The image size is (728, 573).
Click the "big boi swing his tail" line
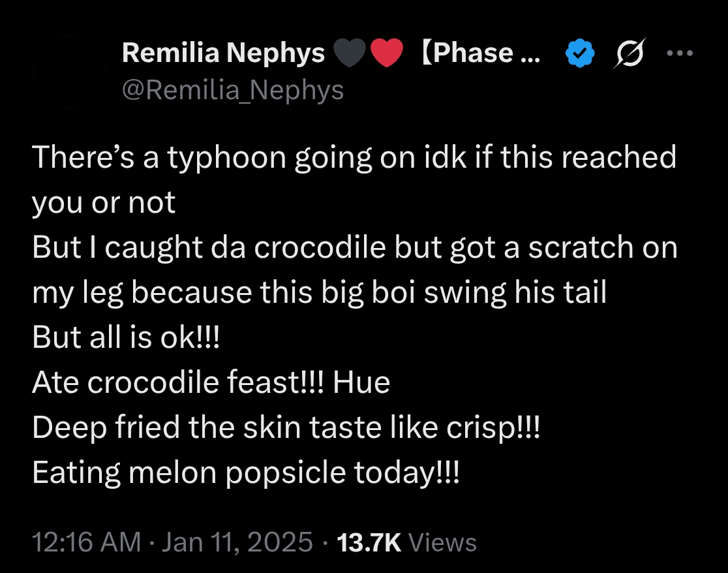click(x=320, y=293)
